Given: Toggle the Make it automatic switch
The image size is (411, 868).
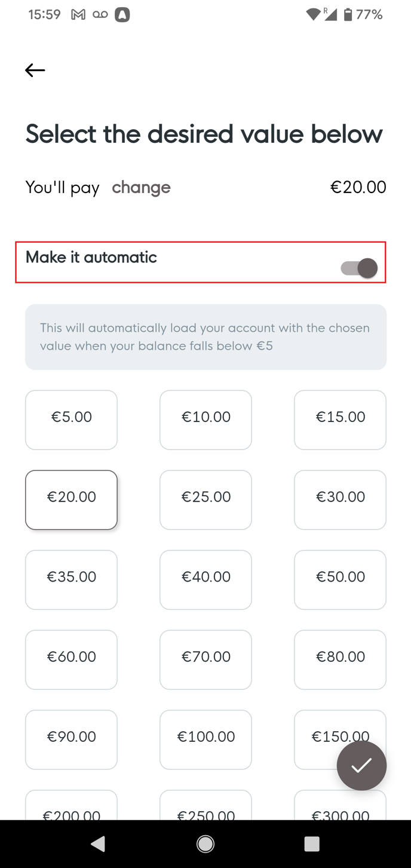Looking at the screenshot, I should pyautogui.click(x=359, y=268).
